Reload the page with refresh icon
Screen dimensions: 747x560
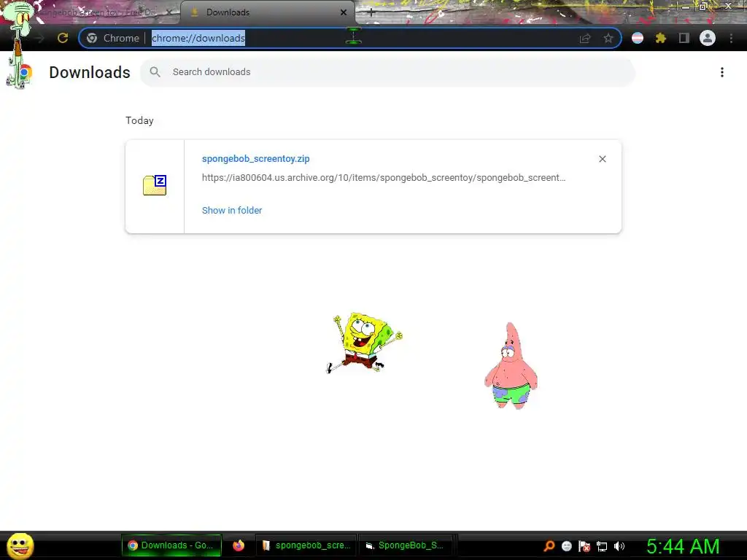click(63, 38)
